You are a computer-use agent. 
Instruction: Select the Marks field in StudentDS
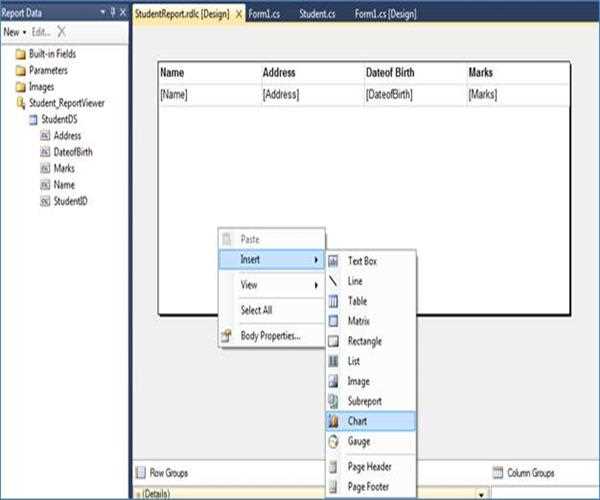coord(64,168)
